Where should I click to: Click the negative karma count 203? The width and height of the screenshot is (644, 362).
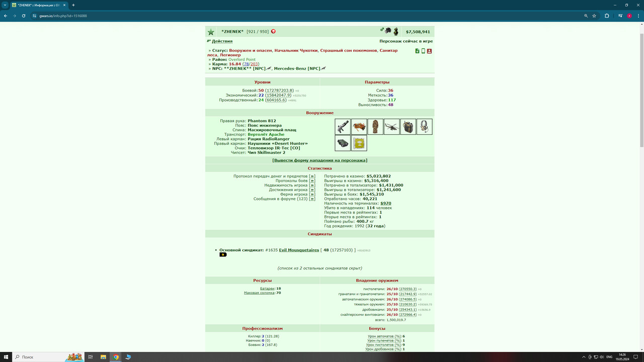coord(254,64)
